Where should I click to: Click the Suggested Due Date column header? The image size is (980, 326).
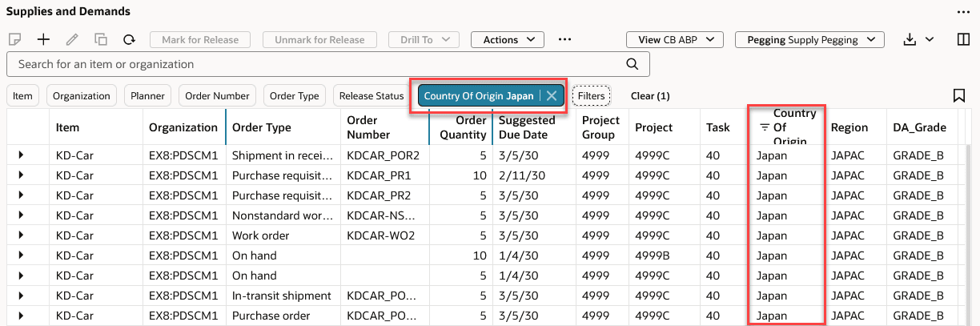click(x=534, y=127)
